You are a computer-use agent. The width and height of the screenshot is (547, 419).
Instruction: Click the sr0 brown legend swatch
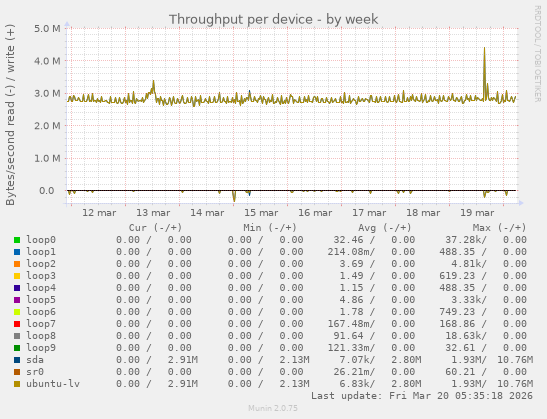[17, 372]
